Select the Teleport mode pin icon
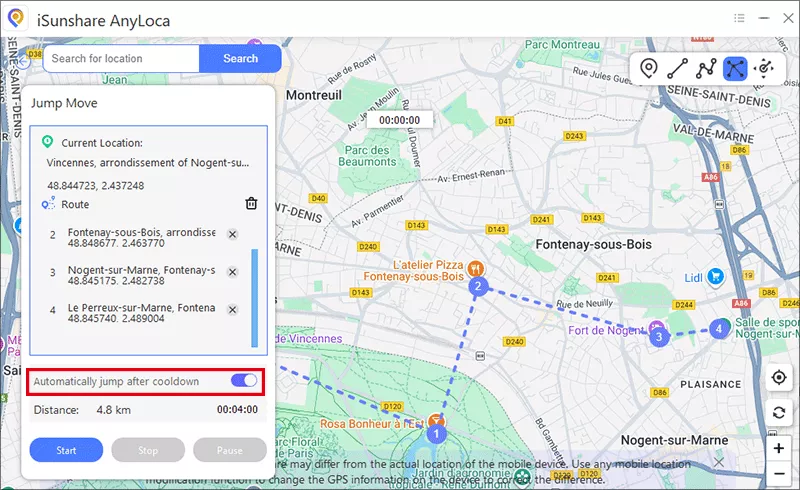 649,68
